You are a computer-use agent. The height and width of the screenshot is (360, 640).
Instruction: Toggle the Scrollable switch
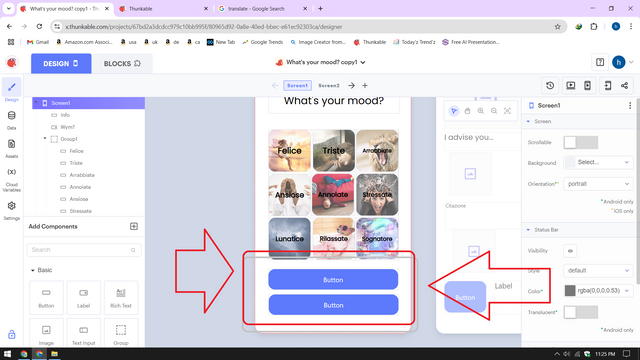point(580,142)
